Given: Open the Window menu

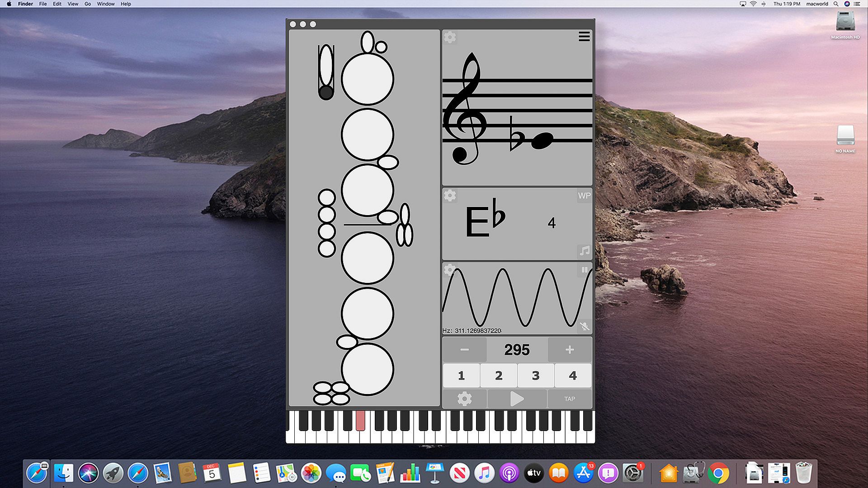Looking at the screenshot, I should (105, 4).
